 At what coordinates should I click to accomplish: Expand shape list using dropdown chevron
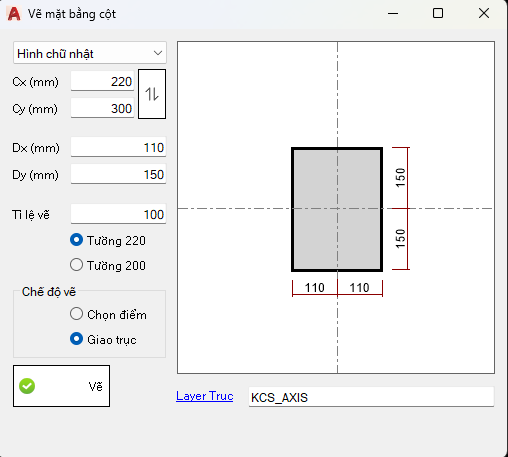pos(158,53)
